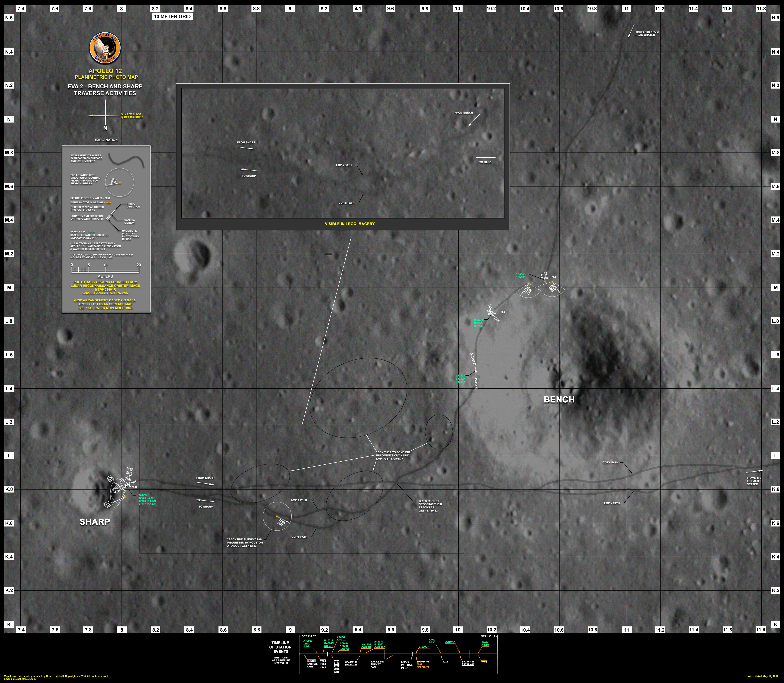The image size is (784, 683).
Task: Click the SHARP crater label
Action: pyautogui.click(x=95, y=522)
